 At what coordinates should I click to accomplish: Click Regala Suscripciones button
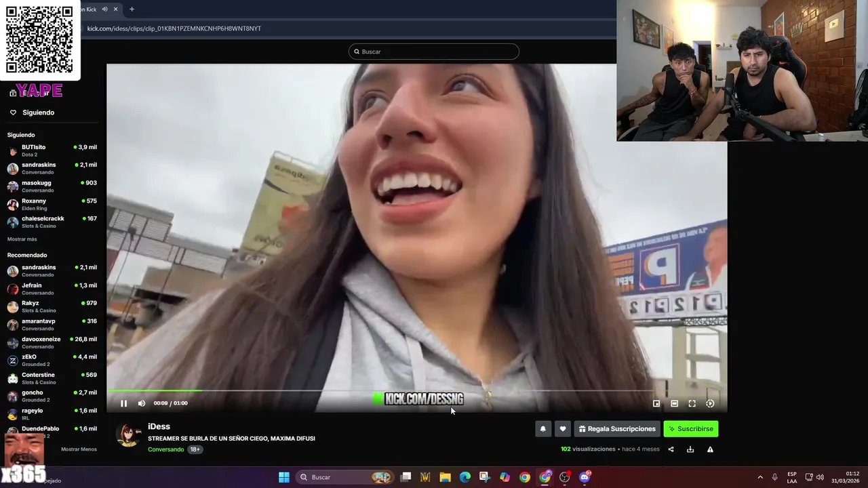617,429
